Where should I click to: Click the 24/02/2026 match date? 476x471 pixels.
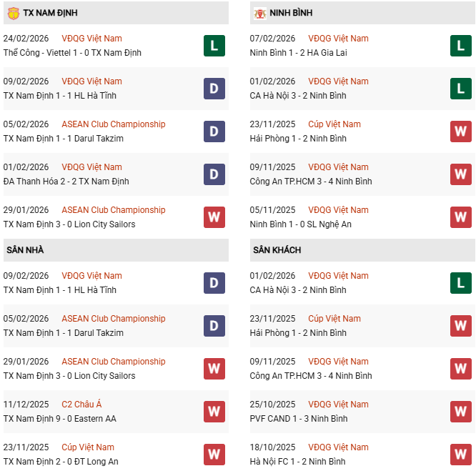[26, 39]
